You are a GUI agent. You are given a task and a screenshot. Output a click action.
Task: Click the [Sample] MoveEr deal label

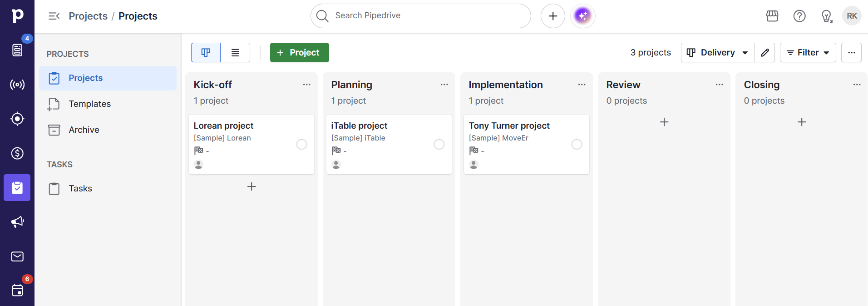point(498,138)
